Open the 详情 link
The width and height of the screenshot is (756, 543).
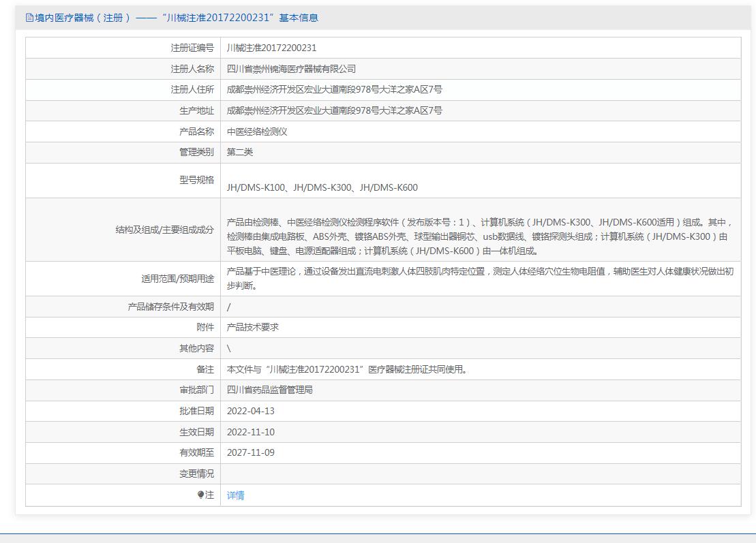pos(235,495)
